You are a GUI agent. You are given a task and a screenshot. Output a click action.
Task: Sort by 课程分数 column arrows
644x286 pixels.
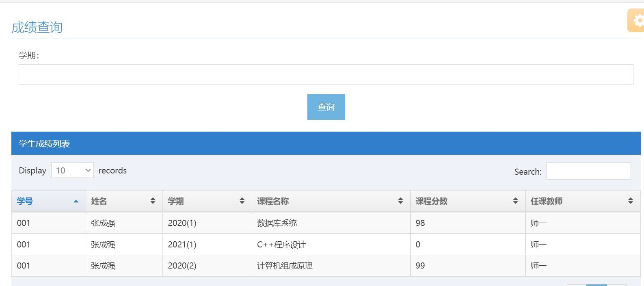coord(515,201)
